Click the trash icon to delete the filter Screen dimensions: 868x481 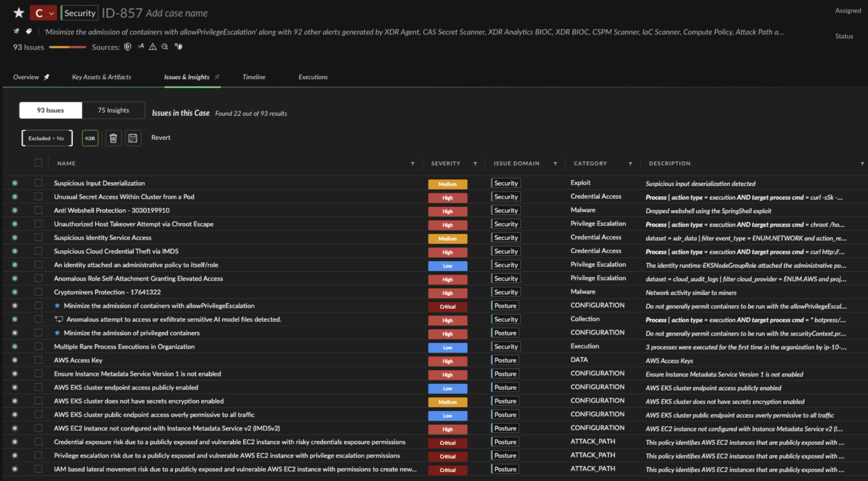(113, 137)
